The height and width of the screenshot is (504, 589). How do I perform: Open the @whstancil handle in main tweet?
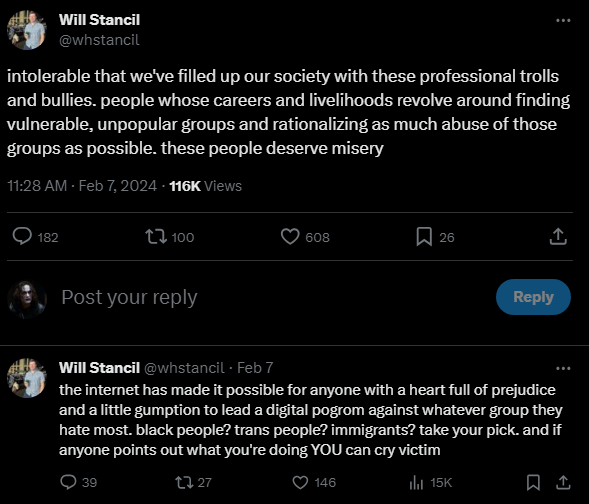(99, 40)
